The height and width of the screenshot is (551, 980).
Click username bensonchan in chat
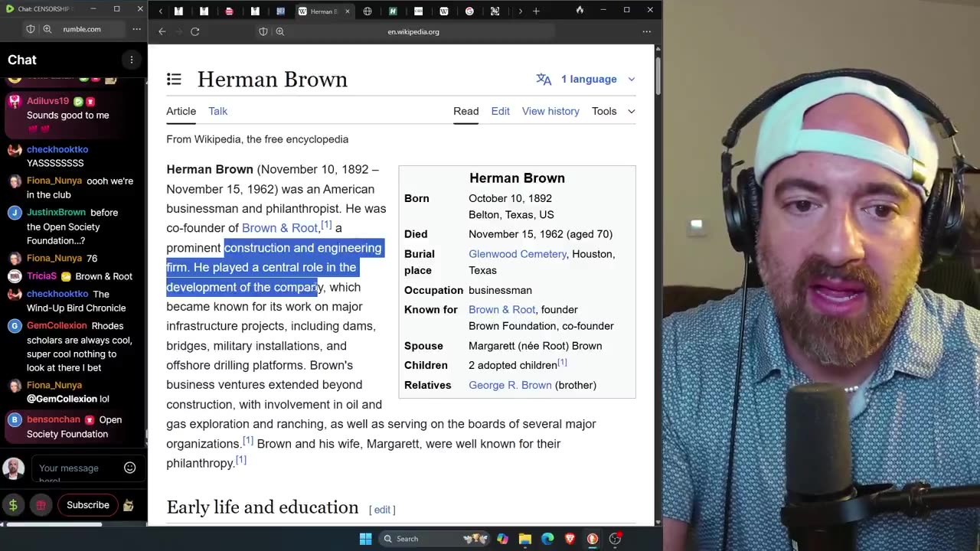(x=54, y=420)
